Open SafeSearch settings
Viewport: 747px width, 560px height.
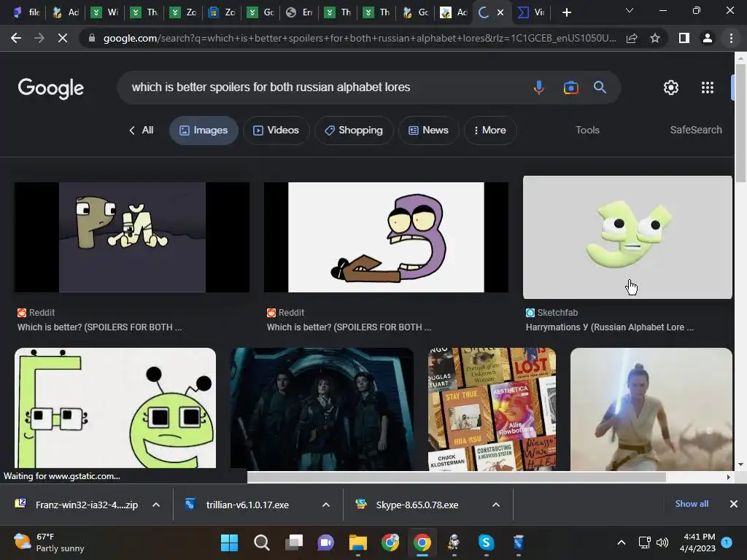pyautogui.click(x=695, y=130)
